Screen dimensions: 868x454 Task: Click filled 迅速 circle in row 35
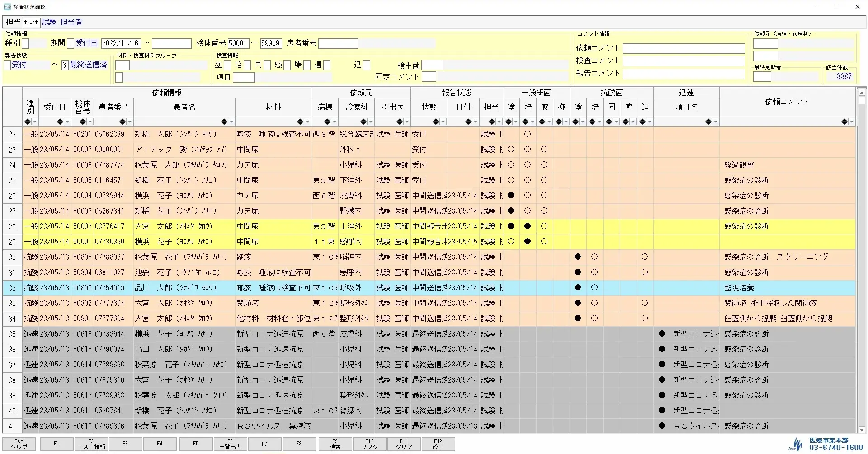coord(662,334)
